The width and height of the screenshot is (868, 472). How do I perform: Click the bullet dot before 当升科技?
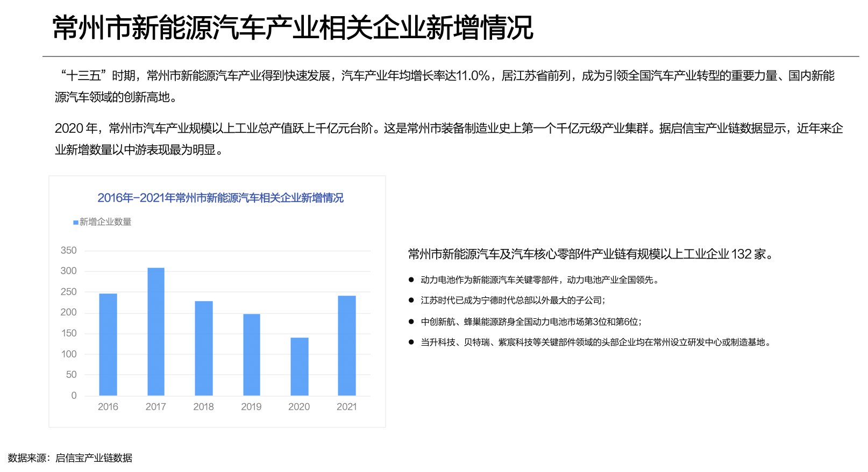pyautogui.click(x=411, y=342)
